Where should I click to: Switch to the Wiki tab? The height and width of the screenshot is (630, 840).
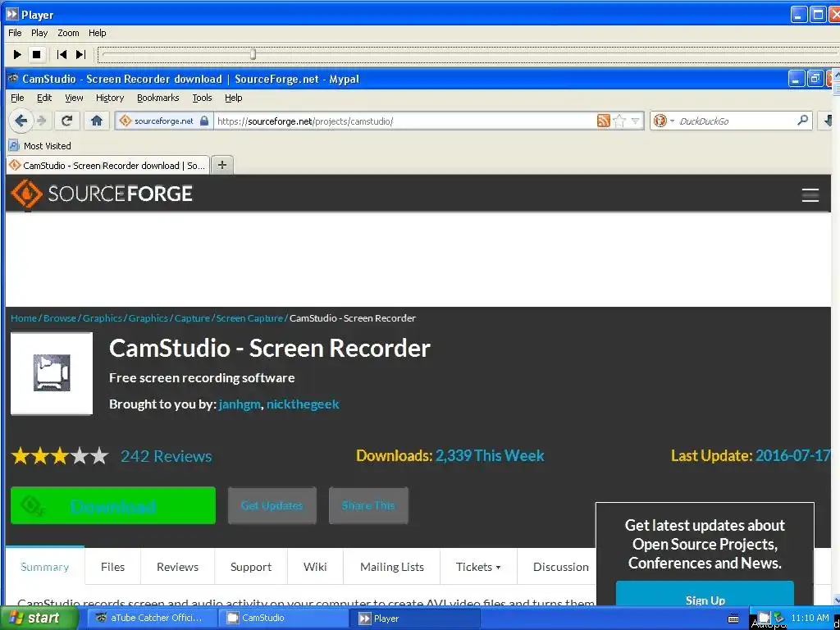pyautogui.click(x=315, y=567)
